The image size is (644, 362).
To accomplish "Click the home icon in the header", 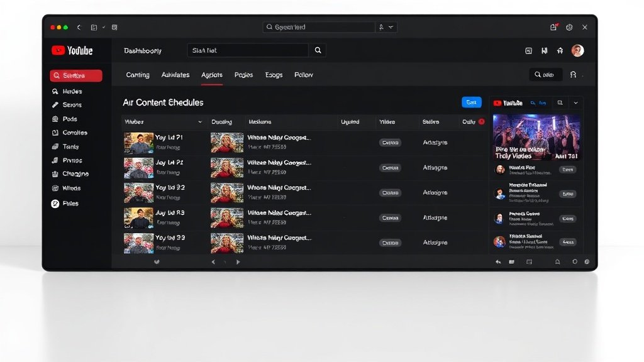I will pos(560,50).
